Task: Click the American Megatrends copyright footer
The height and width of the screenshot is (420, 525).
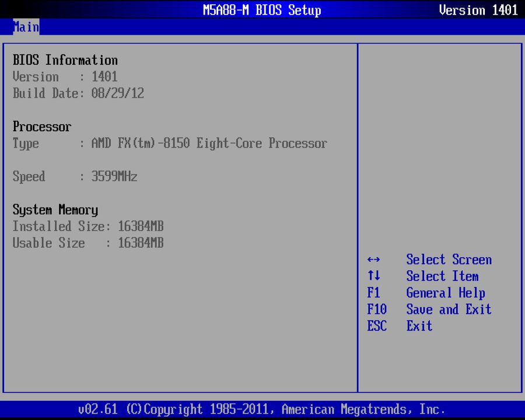Action: [262, 409]
